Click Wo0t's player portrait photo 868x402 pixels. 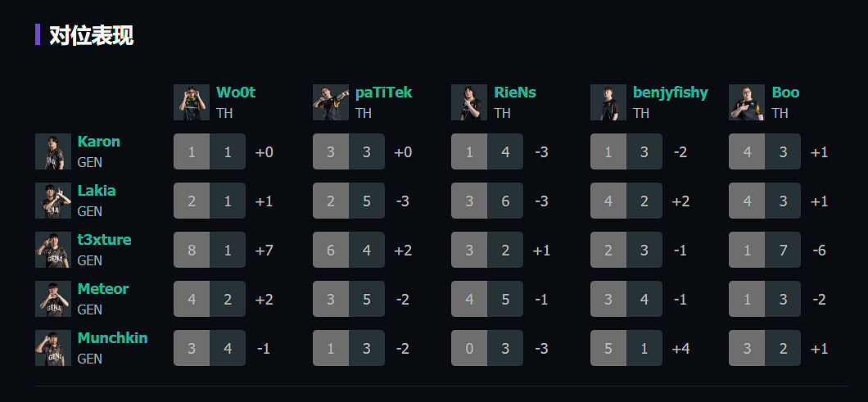tap(192, 102)
